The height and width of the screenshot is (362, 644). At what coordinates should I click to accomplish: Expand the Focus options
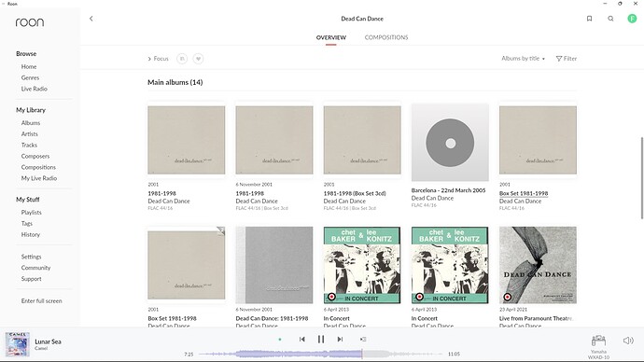pos(158,59)
